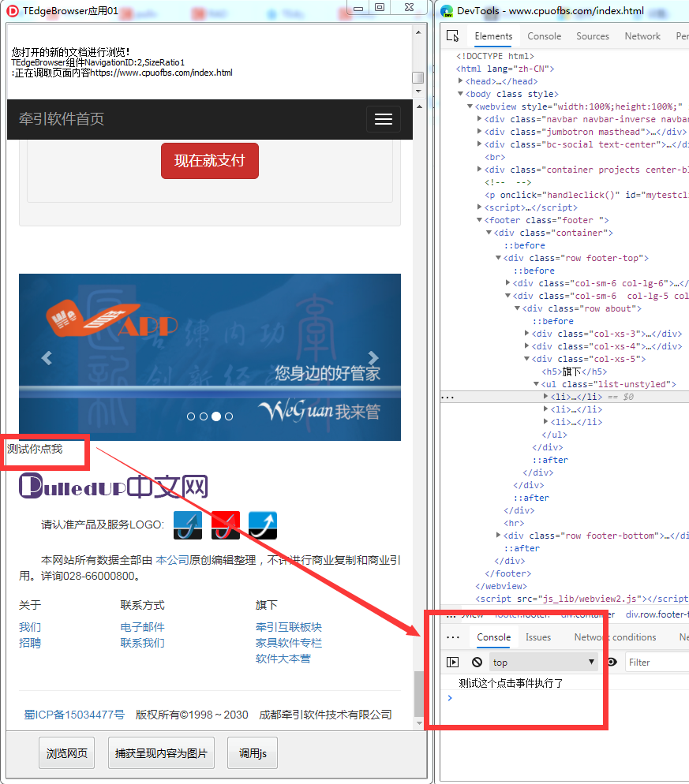689x784 pixels.
Task: Click the clear console icon
Action: coord(477,662)
